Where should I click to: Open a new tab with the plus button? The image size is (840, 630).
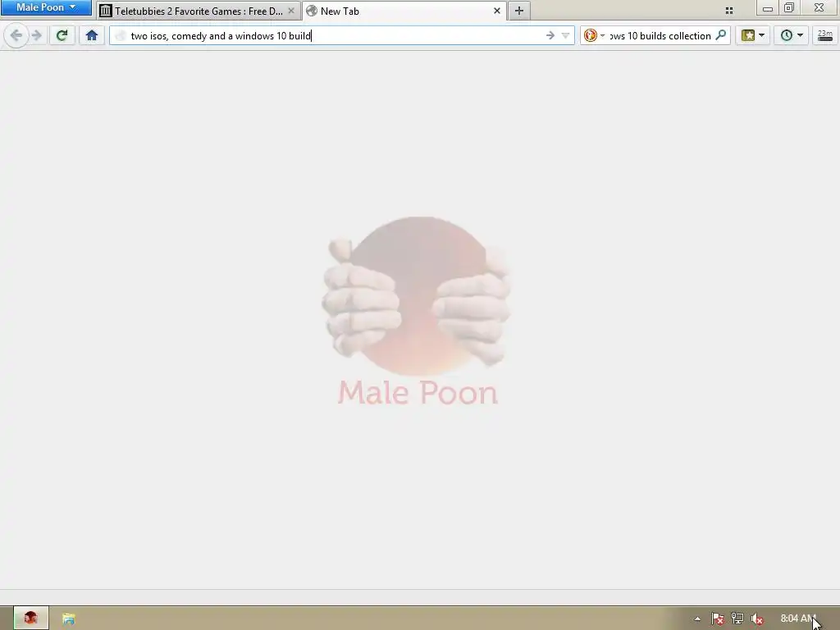tap(518, 11)
